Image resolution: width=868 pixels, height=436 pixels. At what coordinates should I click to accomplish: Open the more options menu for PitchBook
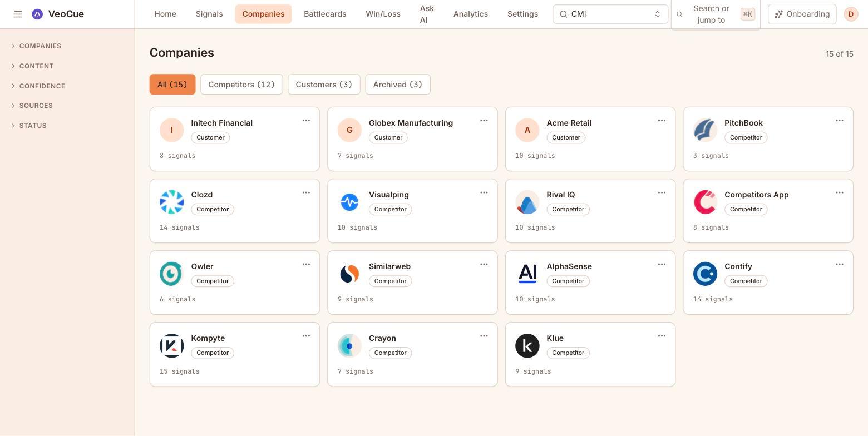pyautogui.click(x=840, y=121)
